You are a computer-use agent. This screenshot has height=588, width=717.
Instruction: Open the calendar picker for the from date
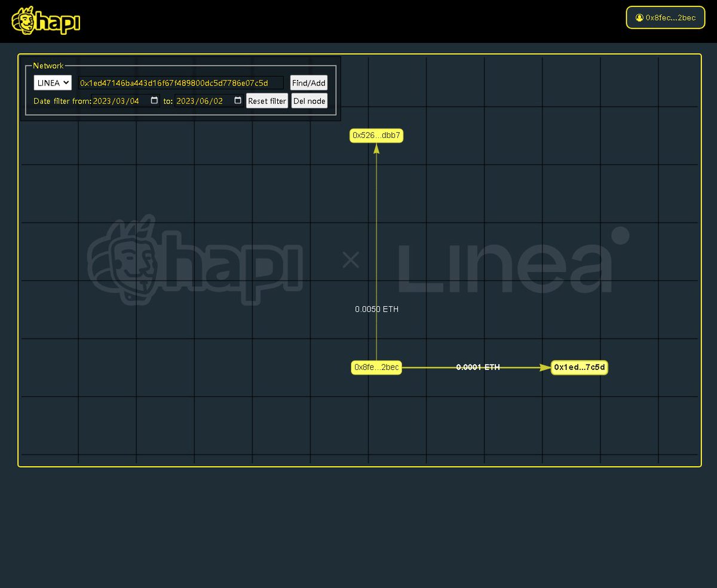point(154,101)
